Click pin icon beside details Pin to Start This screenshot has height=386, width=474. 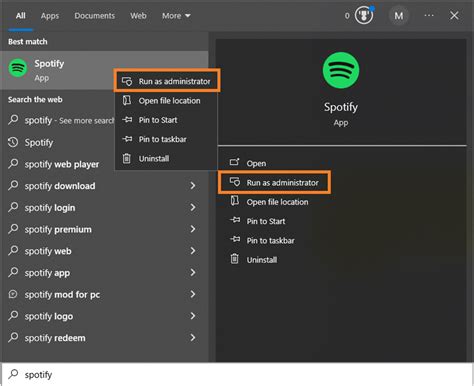235,220
